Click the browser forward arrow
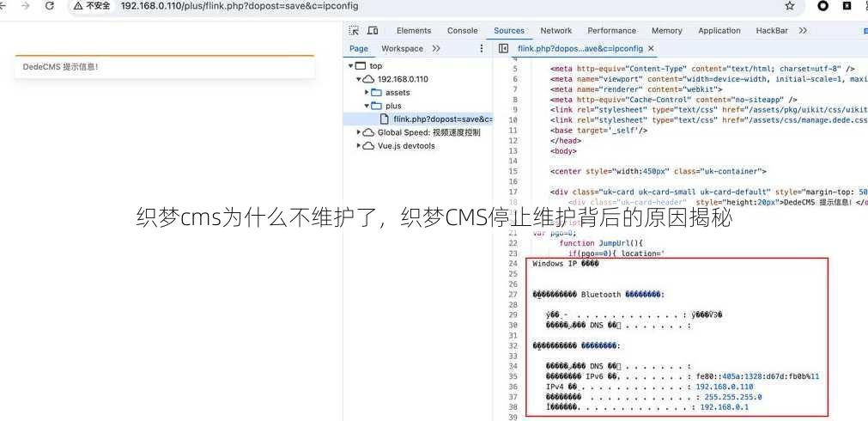The width and height of the screenshot is (868, 421). pyautogui.click(x=25, y=6)
